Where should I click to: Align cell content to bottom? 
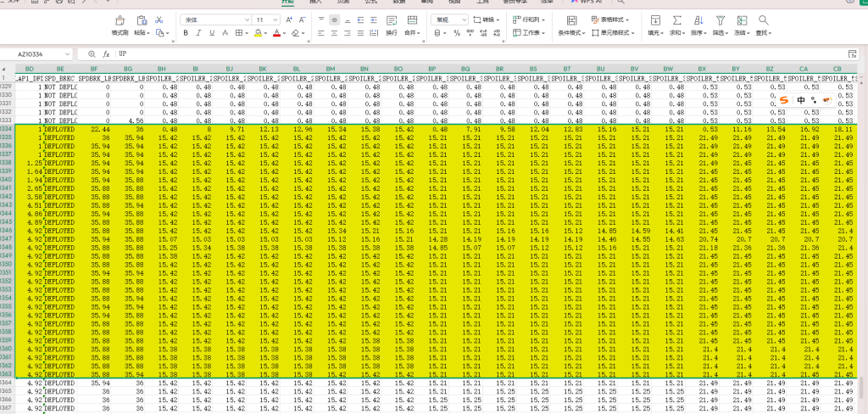click(348, 20)
